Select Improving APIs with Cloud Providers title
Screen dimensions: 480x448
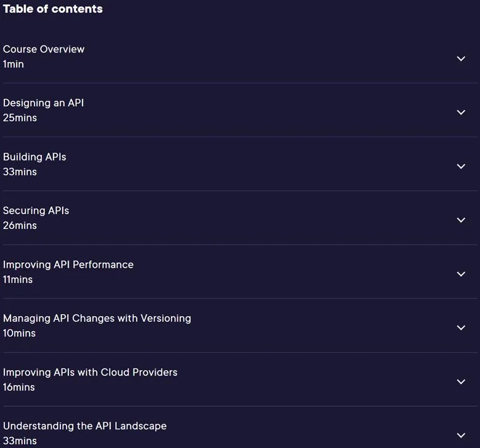pos(90,372)
